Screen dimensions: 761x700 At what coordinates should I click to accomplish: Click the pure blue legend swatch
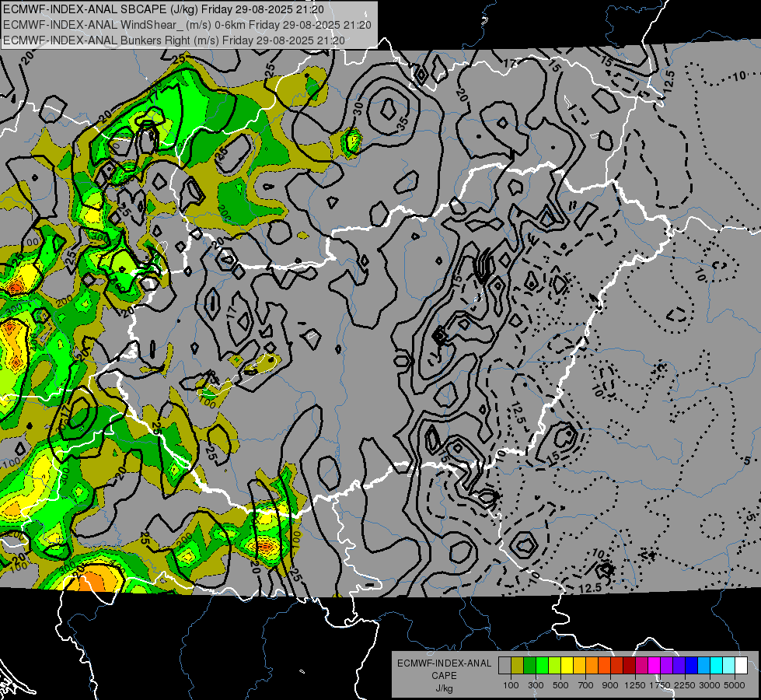pos(692,666)
